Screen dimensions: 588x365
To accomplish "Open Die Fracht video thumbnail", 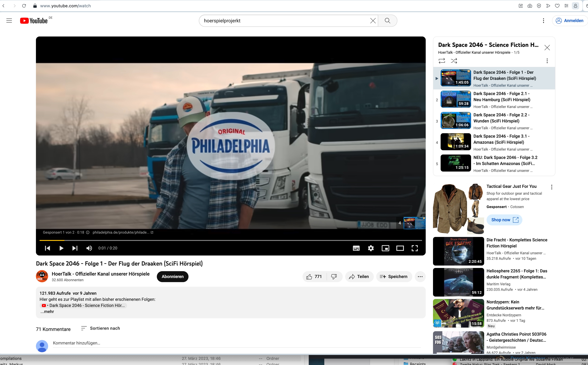I will tap(458, 251).
